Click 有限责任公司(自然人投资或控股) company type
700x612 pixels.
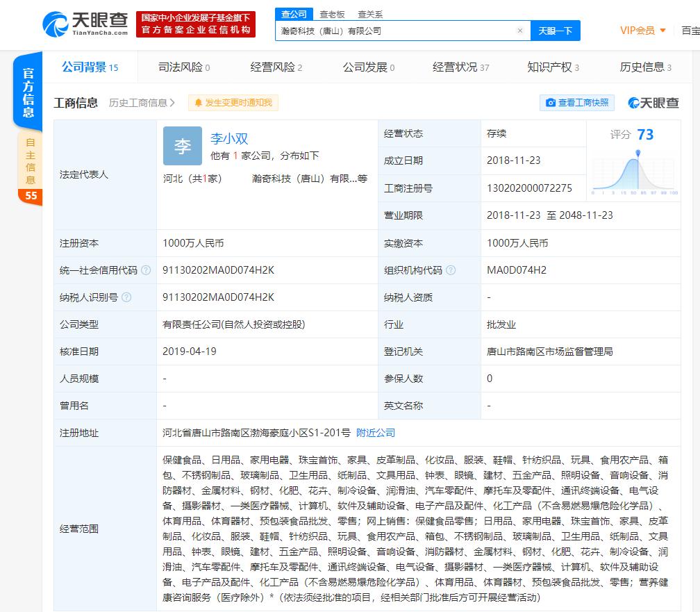234,325
